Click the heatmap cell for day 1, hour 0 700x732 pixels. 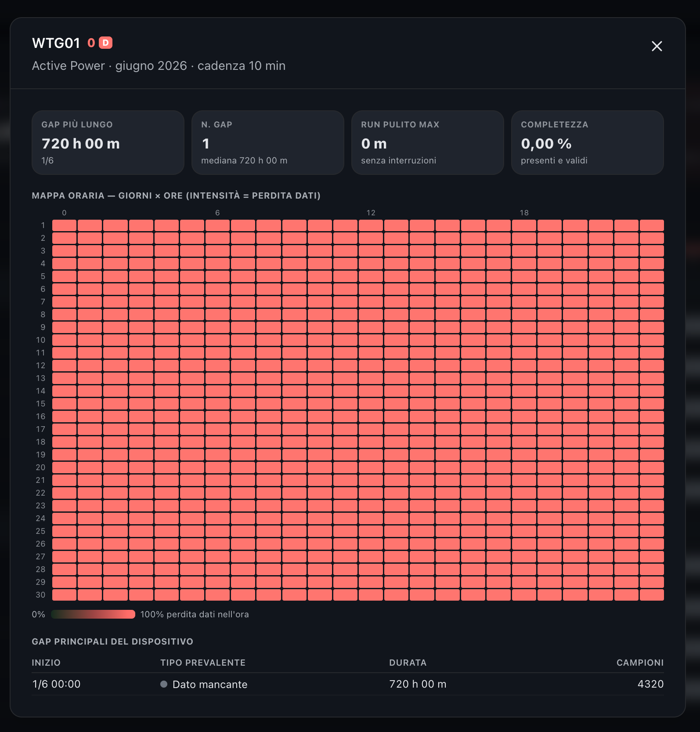[x=64, y=225]
